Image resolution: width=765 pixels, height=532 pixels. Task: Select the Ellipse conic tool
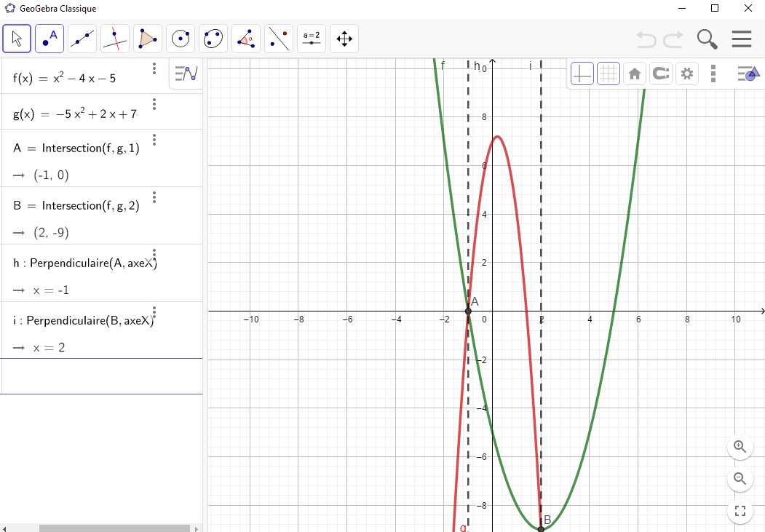click(213, 39)
